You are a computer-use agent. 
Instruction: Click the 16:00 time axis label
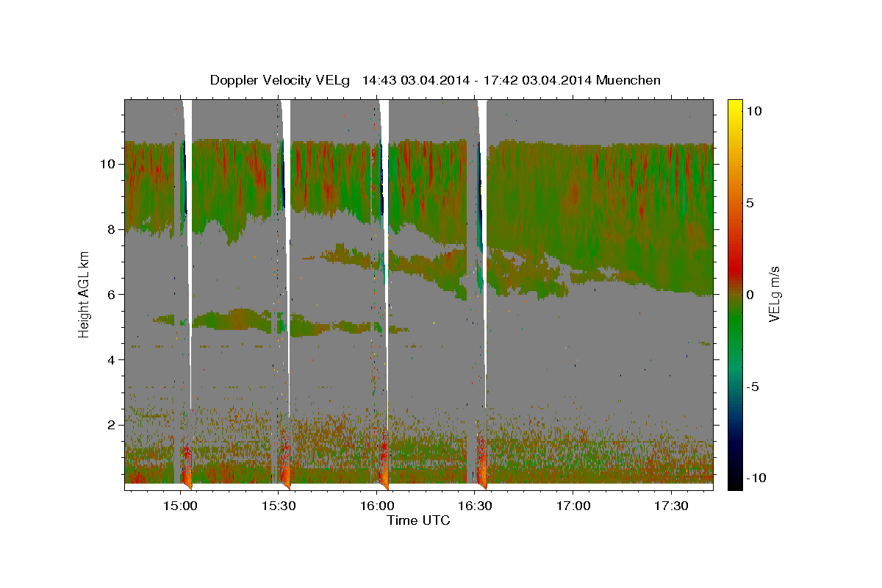[x=376, y=506]
